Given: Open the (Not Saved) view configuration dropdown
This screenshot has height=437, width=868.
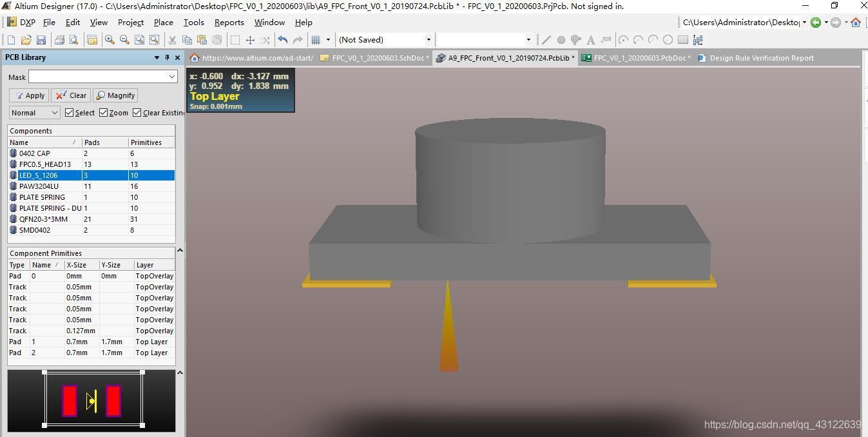Looking at the screenshot, I should click(x=429, y=40).
